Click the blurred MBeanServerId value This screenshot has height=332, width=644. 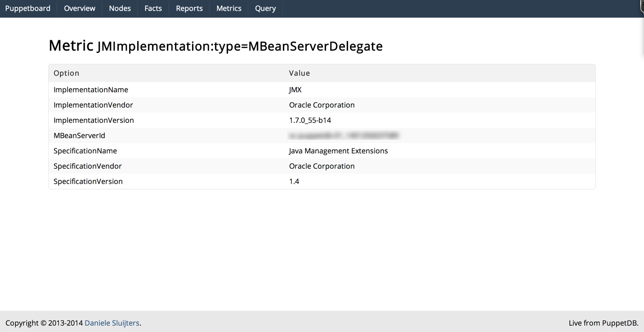(344, 135)
